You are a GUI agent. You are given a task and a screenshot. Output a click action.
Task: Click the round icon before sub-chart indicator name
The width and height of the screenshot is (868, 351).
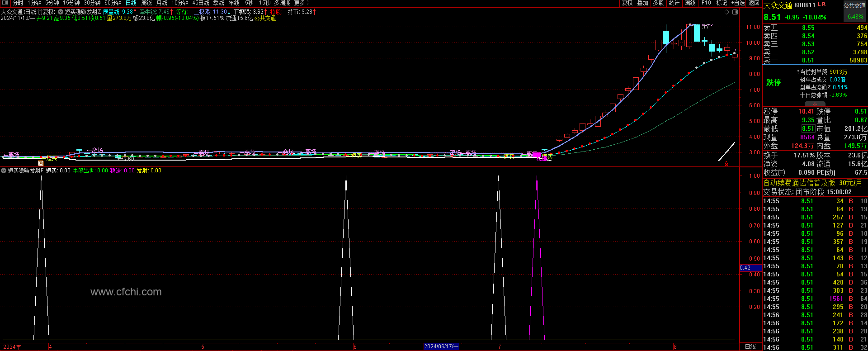click(4, 171)
